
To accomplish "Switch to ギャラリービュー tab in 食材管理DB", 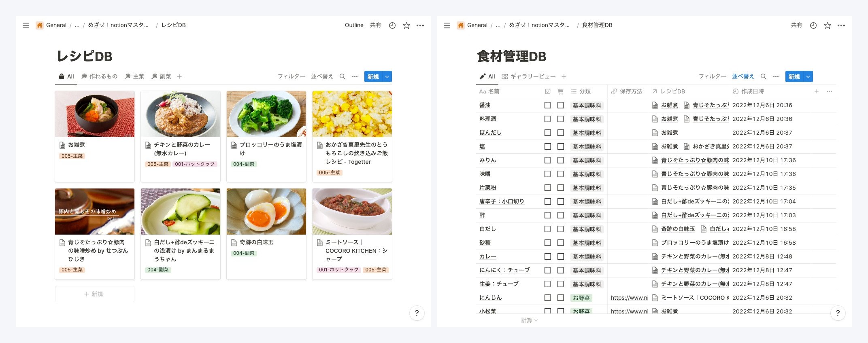I will (529, 76).
